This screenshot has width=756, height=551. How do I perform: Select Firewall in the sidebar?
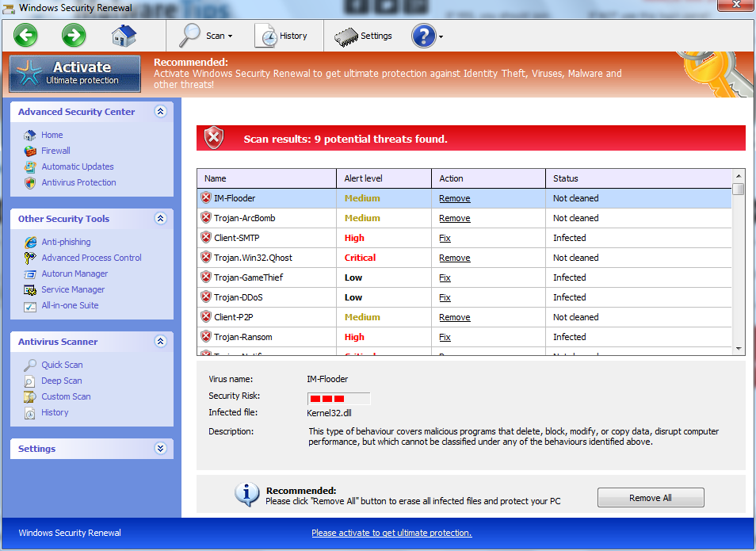point(56,151)
